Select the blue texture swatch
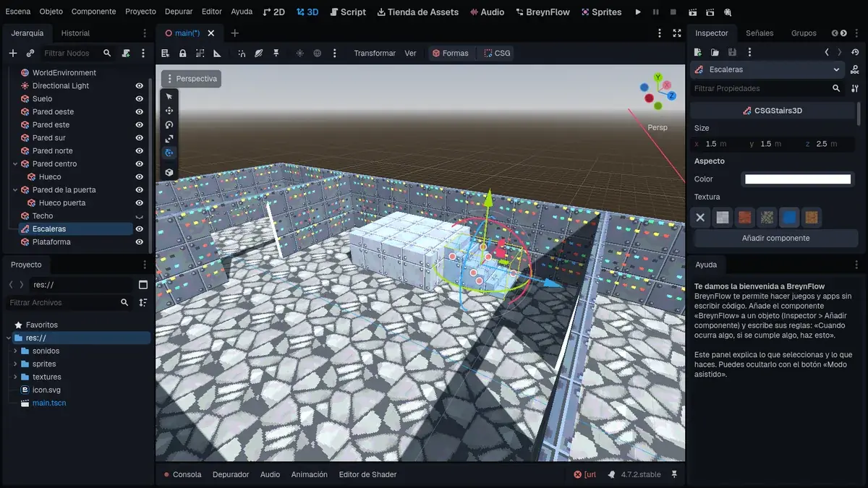The image size is (868, 488). (x=790, y=217)
